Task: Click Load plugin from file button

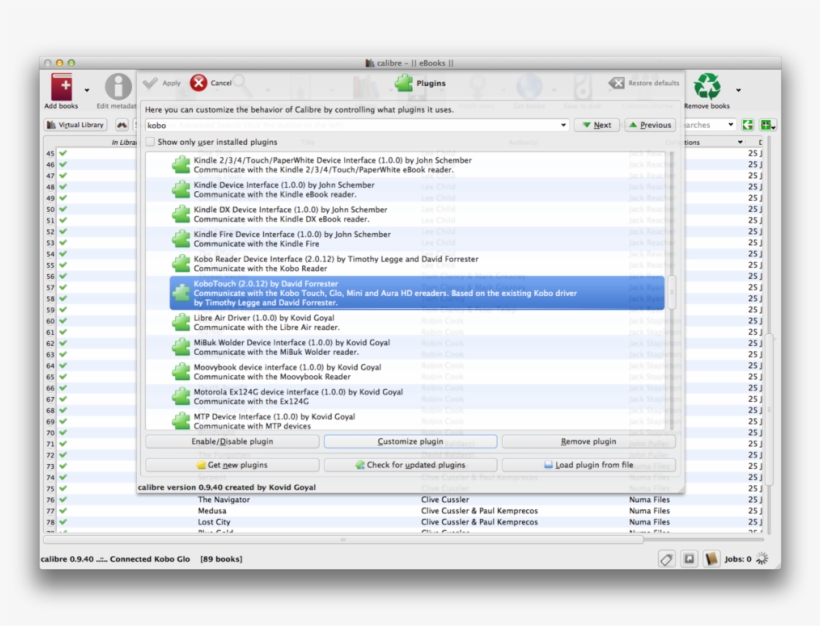Action: tap(588, 465)
